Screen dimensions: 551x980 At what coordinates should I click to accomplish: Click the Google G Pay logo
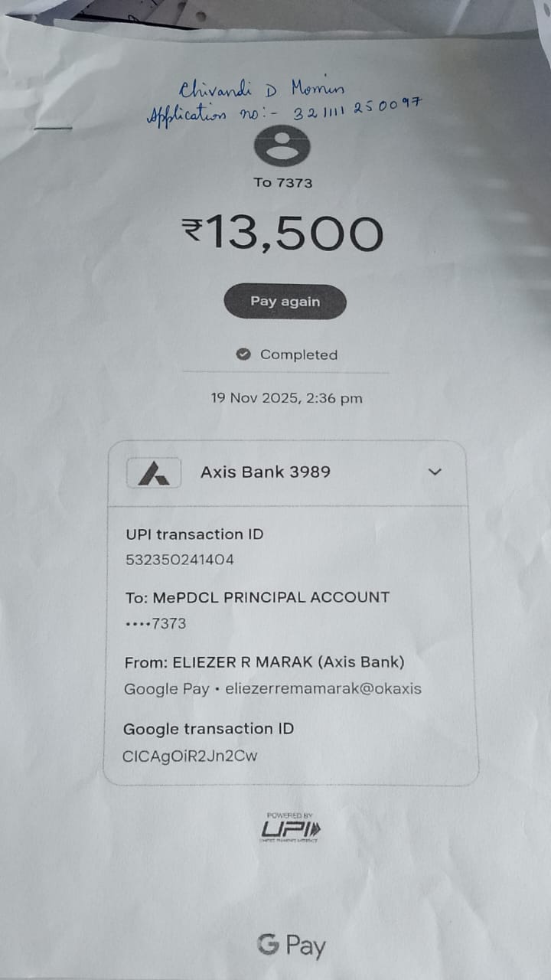(292, 946)
